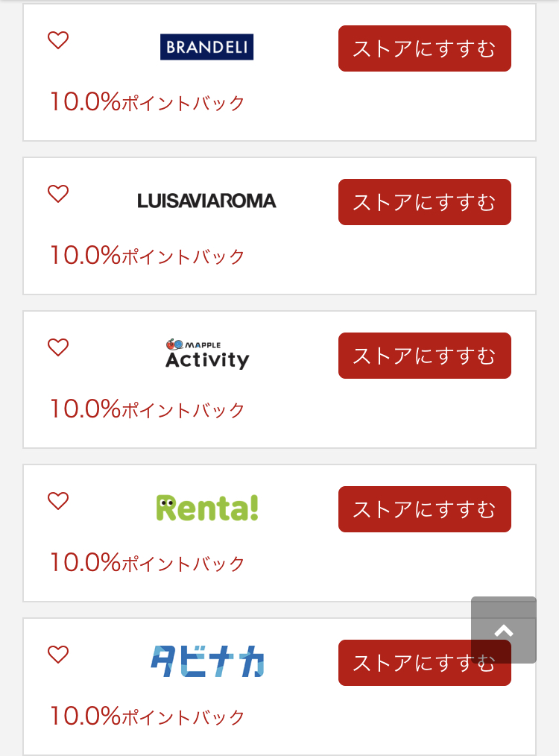Click BRANDELI 10.0%ポイントバック text

(148, 102)
